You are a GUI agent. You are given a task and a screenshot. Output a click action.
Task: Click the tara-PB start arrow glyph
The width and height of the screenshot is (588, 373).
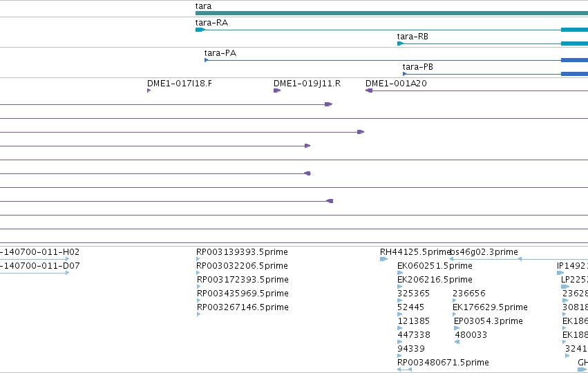404,74
